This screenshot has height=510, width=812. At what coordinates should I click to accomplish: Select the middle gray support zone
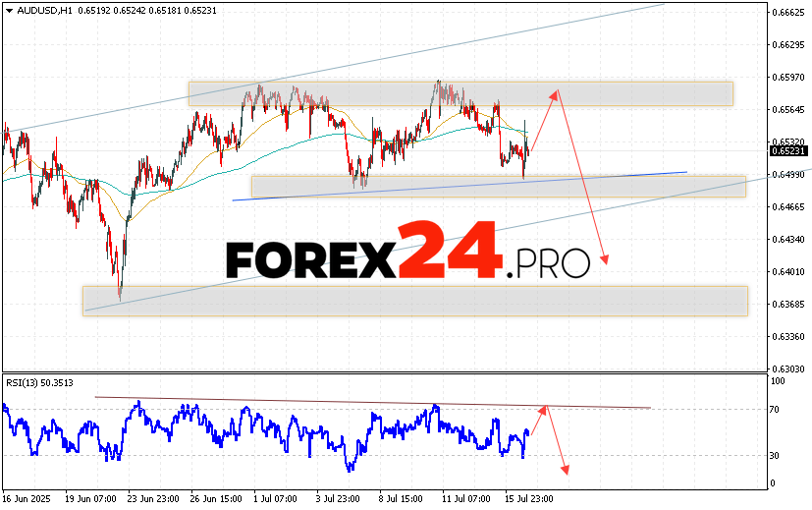tap(498, 186)
